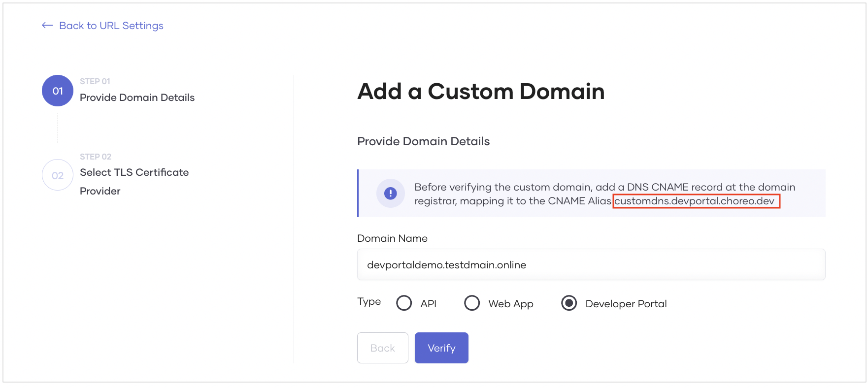Click the Type label next to radio buttons
868x388 pixels.
pyautogui.click(x=368, y=301)
